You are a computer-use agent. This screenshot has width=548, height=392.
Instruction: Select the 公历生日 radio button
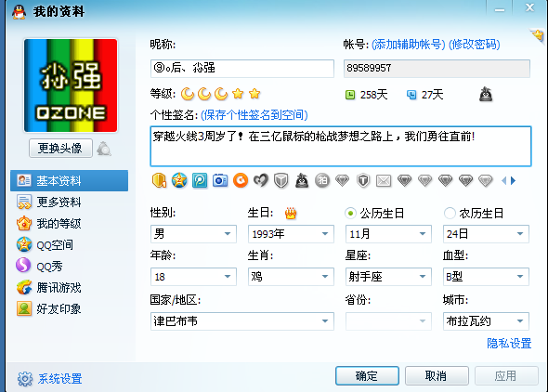pyautogui.click(x=350, y=213)
